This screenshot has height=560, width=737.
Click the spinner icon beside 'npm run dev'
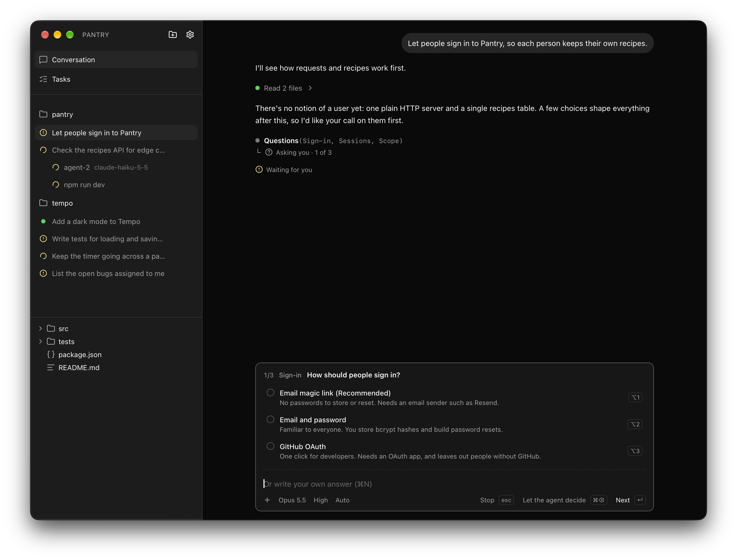click(x=56, y=185)
